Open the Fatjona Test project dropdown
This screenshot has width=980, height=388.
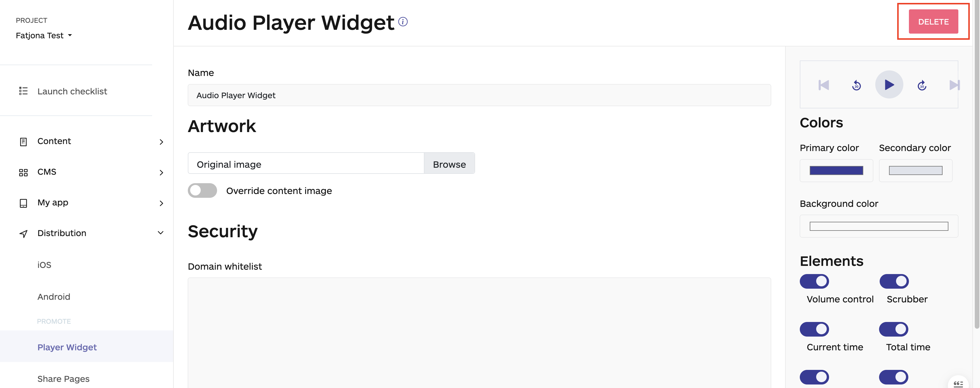[43, 35]
